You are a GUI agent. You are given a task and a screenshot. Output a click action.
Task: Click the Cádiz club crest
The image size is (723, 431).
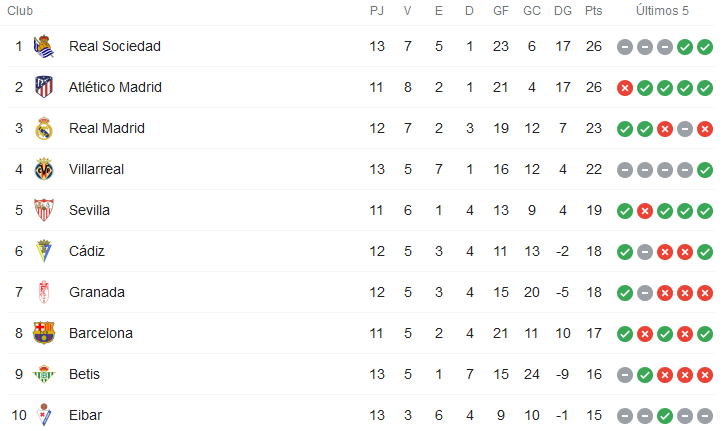coord(44,251)
